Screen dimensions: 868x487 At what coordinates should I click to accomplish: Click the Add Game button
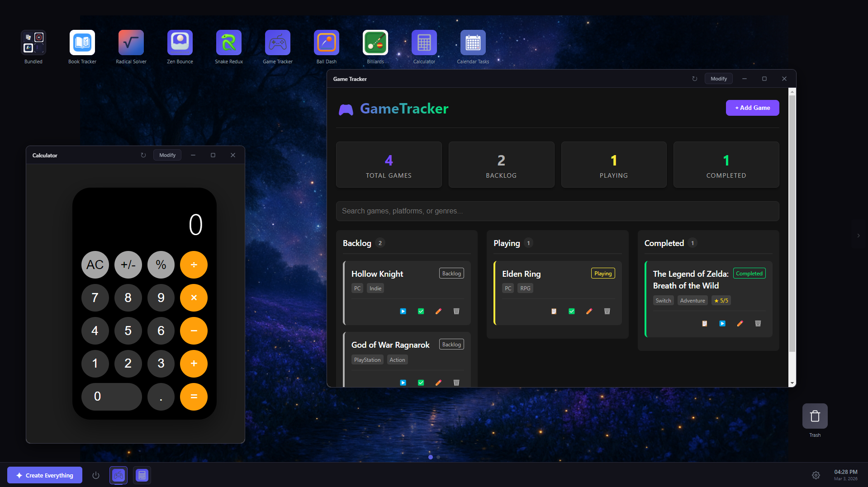pyautogui.click(x=752, y=108)
